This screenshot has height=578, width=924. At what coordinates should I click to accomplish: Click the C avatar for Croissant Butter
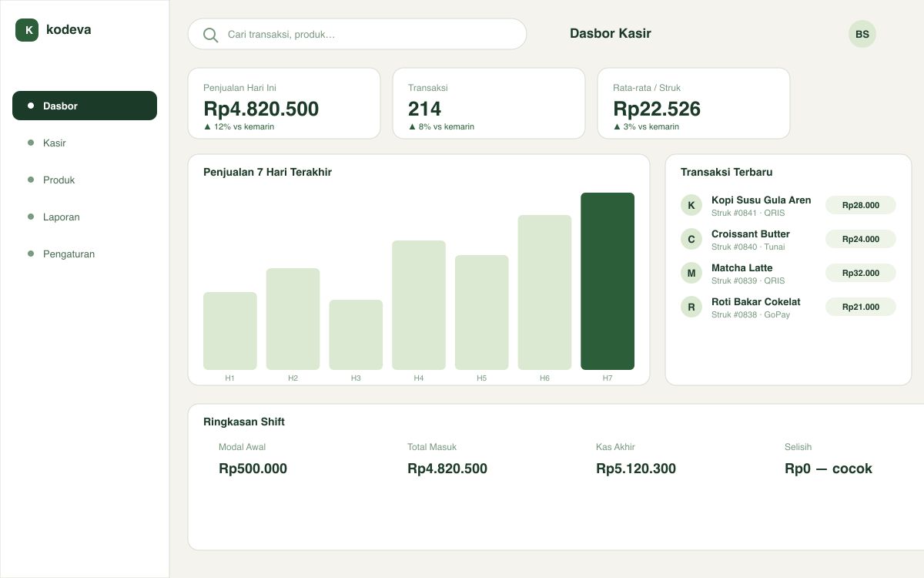coord(691,239)
